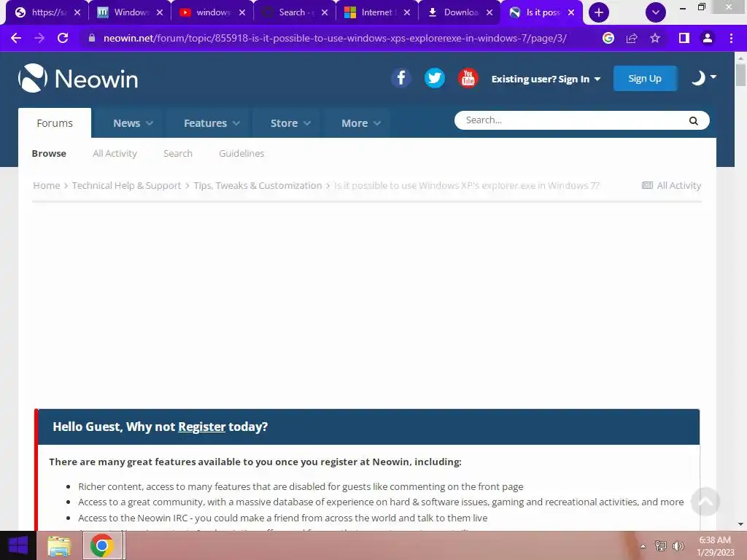
Task: Open the Search submenu item
Action: [178, 153]
